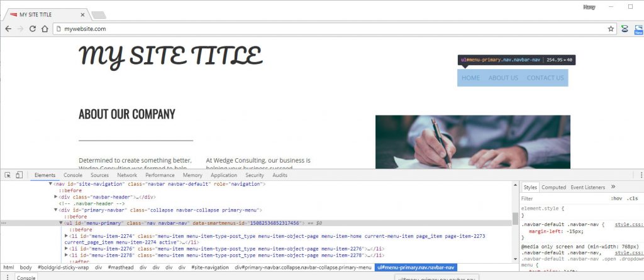Collapse the ul#menu-primary node
The image size is (644, 280).
click(61, 223)
